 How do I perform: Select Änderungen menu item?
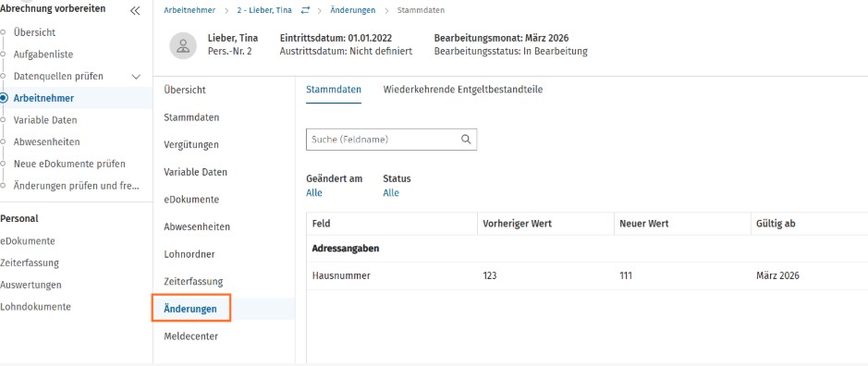(190, 309)
